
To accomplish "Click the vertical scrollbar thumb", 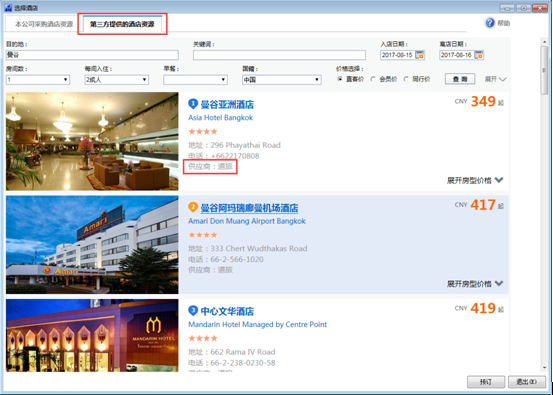I will tap(544, 70).
